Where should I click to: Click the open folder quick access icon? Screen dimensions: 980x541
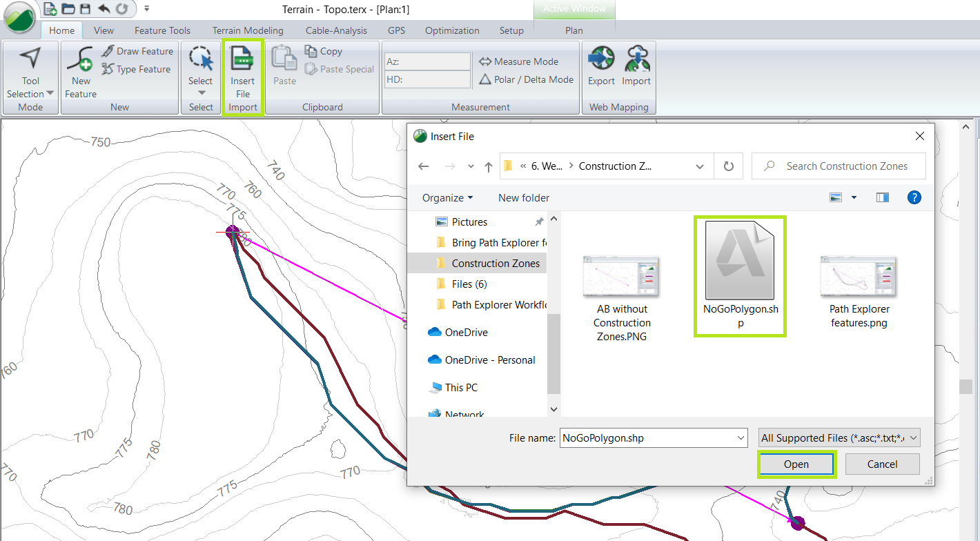click(68, 9)
